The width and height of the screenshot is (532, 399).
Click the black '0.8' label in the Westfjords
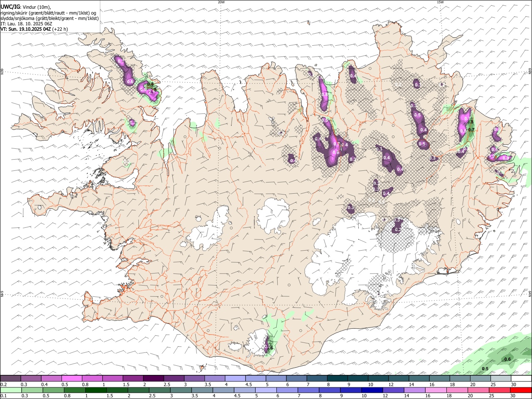tap(150, 84)
